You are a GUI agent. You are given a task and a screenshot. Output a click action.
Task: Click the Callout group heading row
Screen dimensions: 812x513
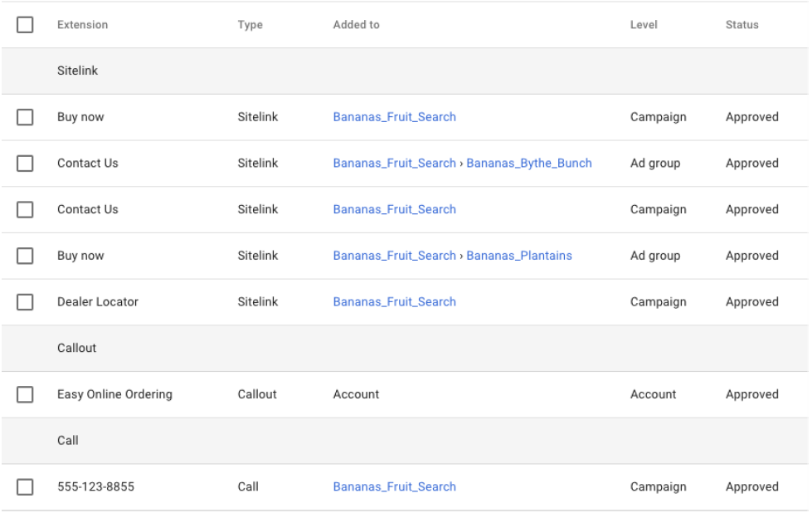[x=405, y=348]
